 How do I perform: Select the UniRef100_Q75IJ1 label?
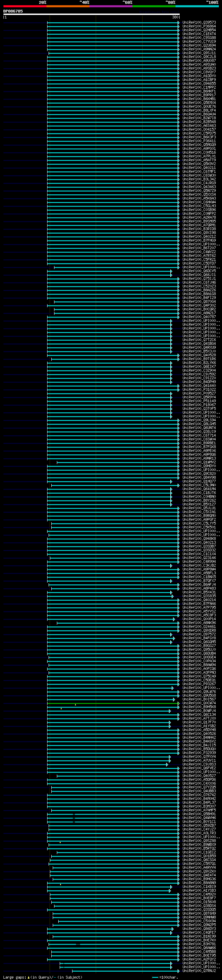[x=199, y=278]
